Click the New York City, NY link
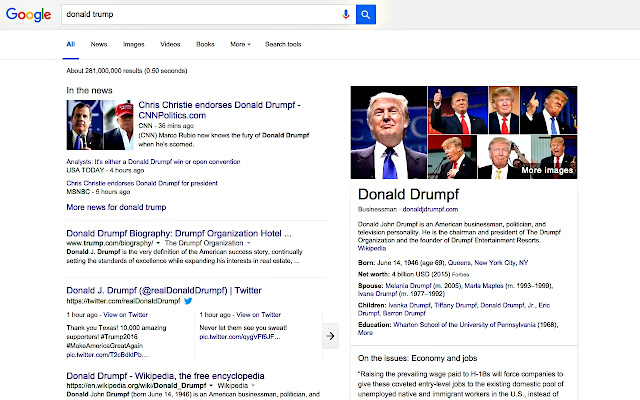Viewport: 640px width, 400px height. coord(501,263)
